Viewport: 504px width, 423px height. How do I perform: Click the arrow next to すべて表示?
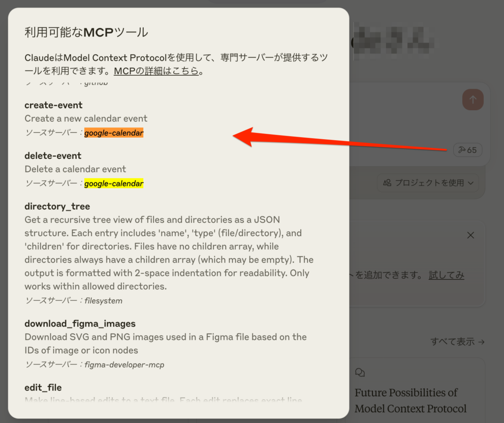point(481,341)
